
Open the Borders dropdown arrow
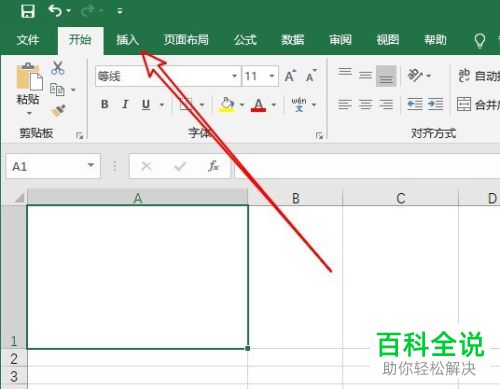pyautogui.click(x=202, y=105)
